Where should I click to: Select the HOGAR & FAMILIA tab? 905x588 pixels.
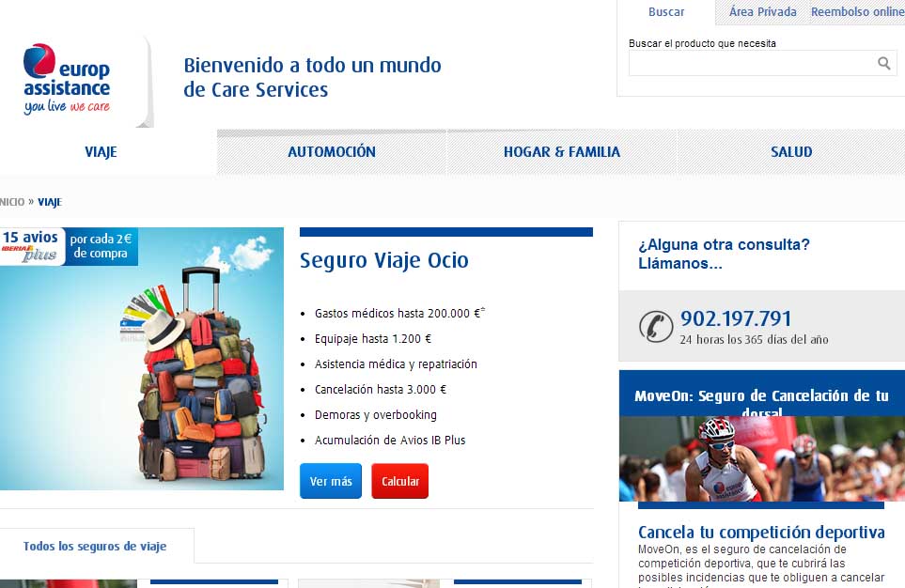562,152
